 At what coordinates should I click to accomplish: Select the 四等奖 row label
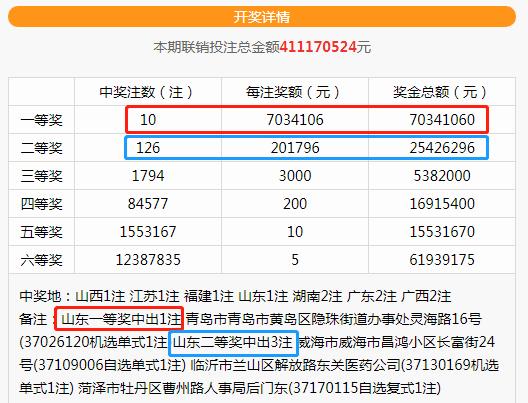(41, 204)
